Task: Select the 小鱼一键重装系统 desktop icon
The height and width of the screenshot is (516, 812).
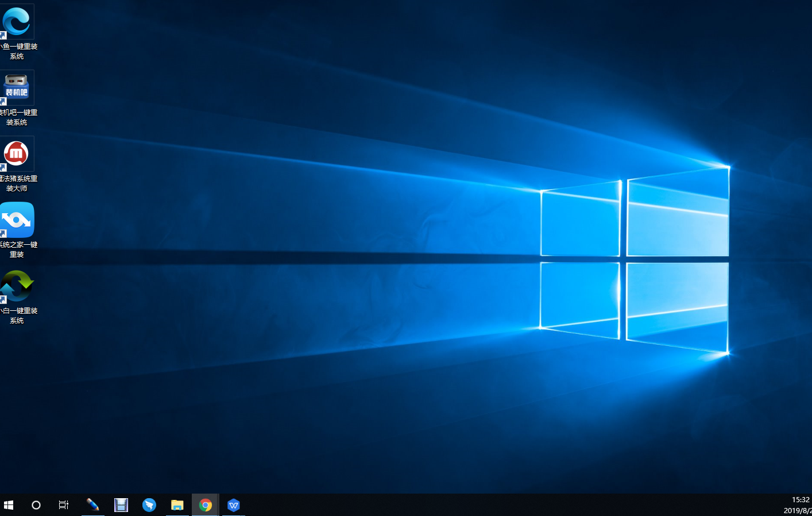Action: pyautogui.click(x=17, y=22)
